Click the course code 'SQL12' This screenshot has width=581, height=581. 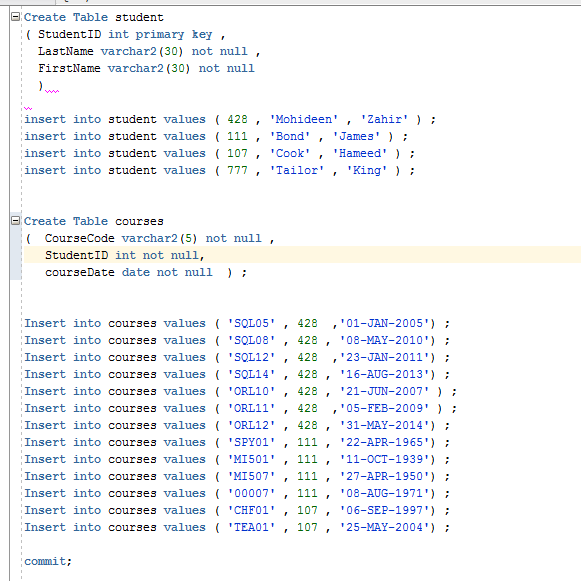click(251, 358)
